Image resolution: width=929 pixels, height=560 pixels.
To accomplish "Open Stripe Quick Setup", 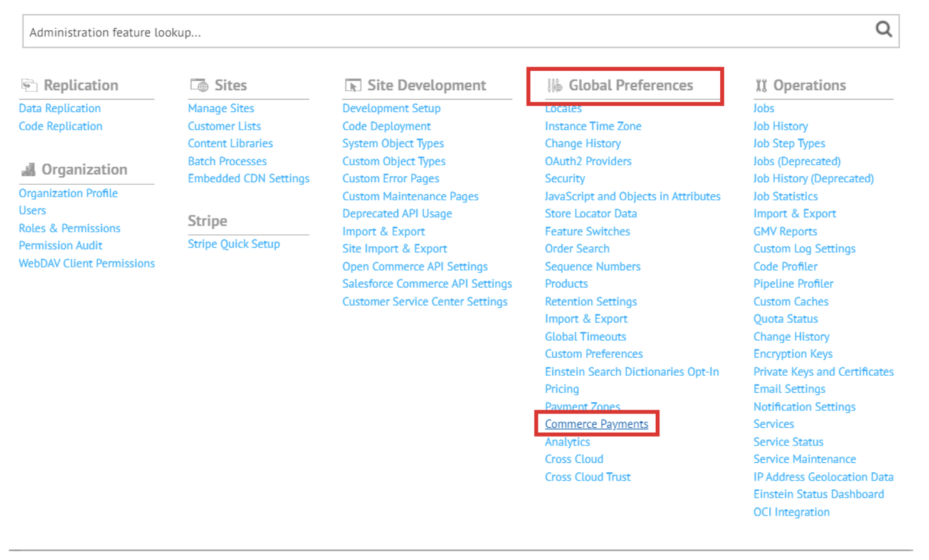I will tap(234, 244).
